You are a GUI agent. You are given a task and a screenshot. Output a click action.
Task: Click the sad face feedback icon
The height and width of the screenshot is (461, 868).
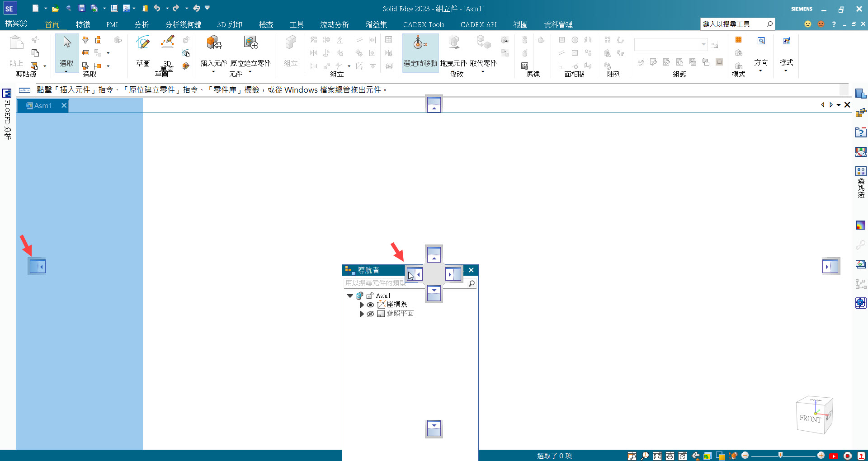point(821,24)
